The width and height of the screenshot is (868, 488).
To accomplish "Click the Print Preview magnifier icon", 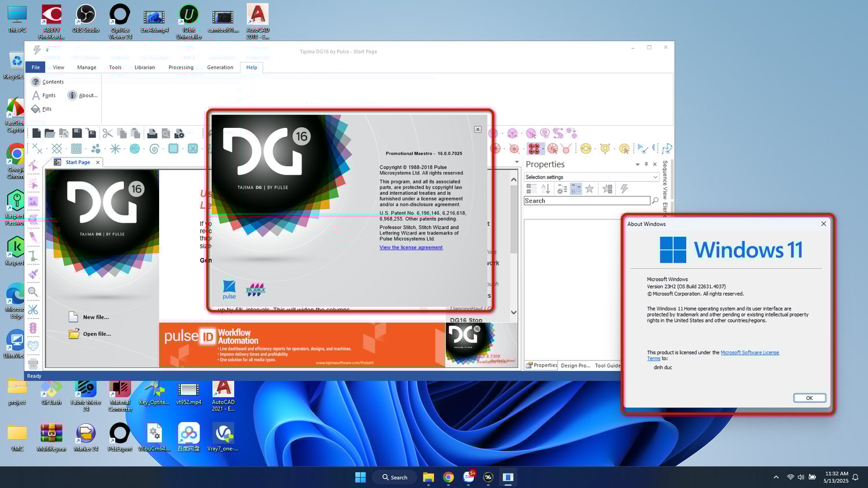I will [x=166, y=134].
